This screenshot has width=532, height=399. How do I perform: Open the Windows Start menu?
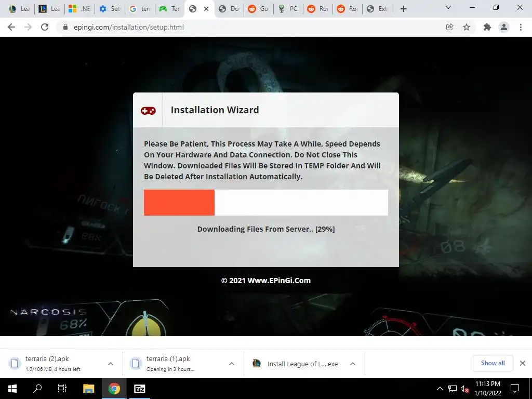pyautogui.click(x=12, y=389)
